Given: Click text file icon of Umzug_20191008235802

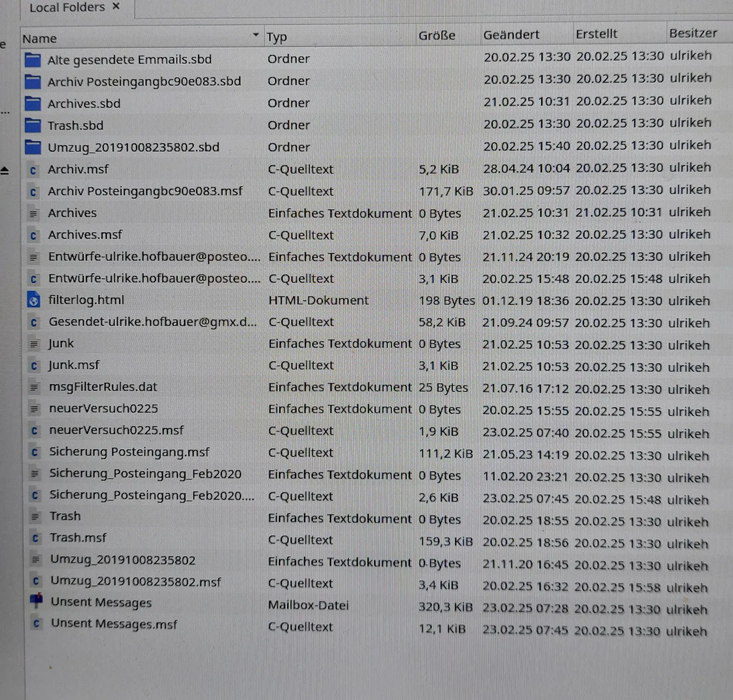Looking at the screenshot, I should click(36, 560).
